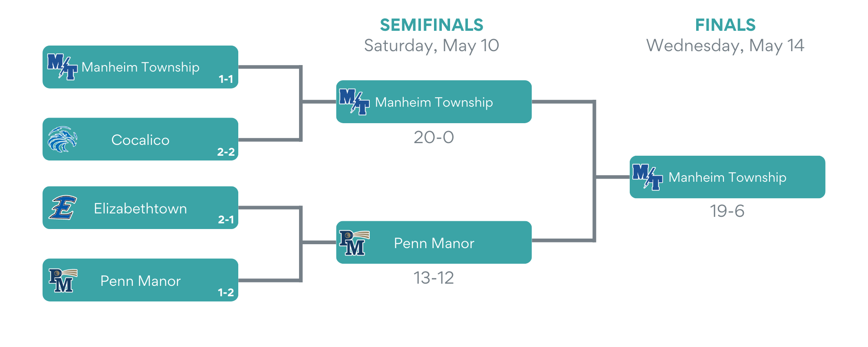The height and width of the screenshot is (347, 868).
Task: Click the FINALS heading
Action: tap(725, 25)
